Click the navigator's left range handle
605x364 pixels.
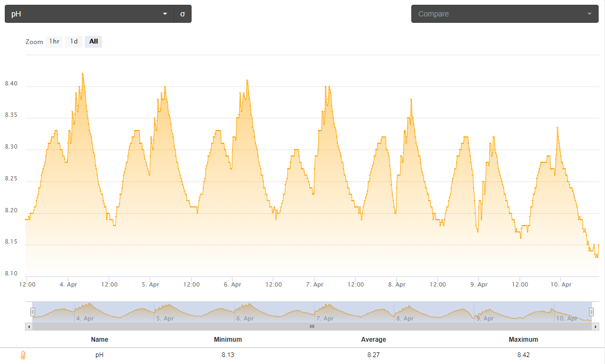32,312
